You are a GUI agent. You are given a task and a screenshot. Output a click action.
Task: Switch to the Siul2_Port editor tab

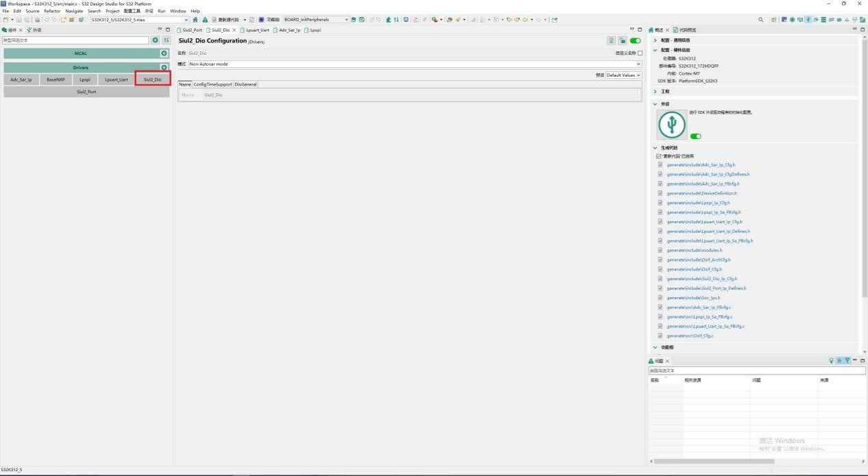coord(189,30)
